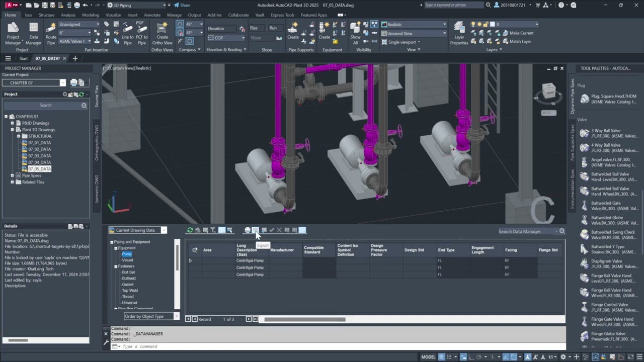Open the Start drawing tab
The height and width of the screenshot is (362, 644).
coord(24,58)
